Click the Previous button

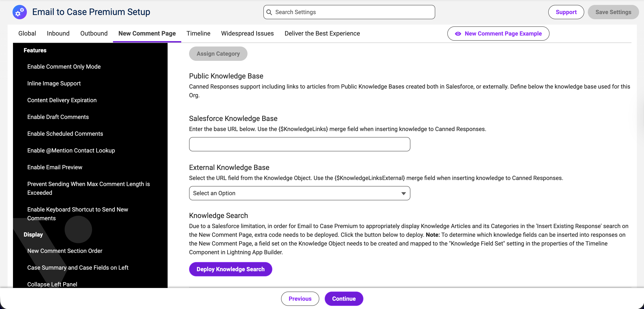pyautogui.click(x=300, y=298)
